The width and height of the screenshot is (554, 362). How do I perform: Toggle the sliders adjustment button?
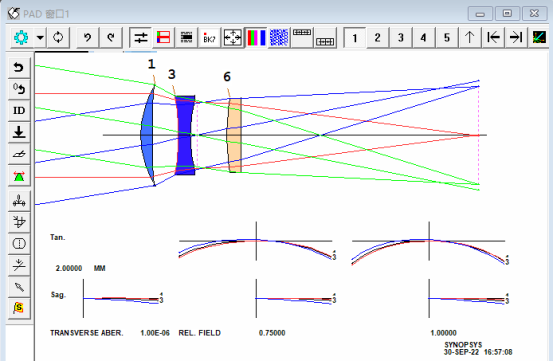coord(141,37)
